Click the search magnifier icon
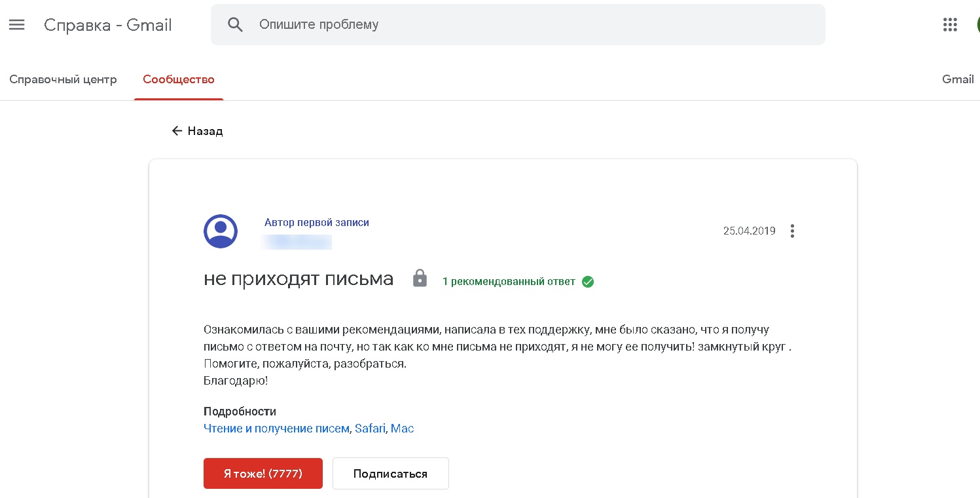Image resolution: width=980 pixels, height=498 pixels. point(235,25)
